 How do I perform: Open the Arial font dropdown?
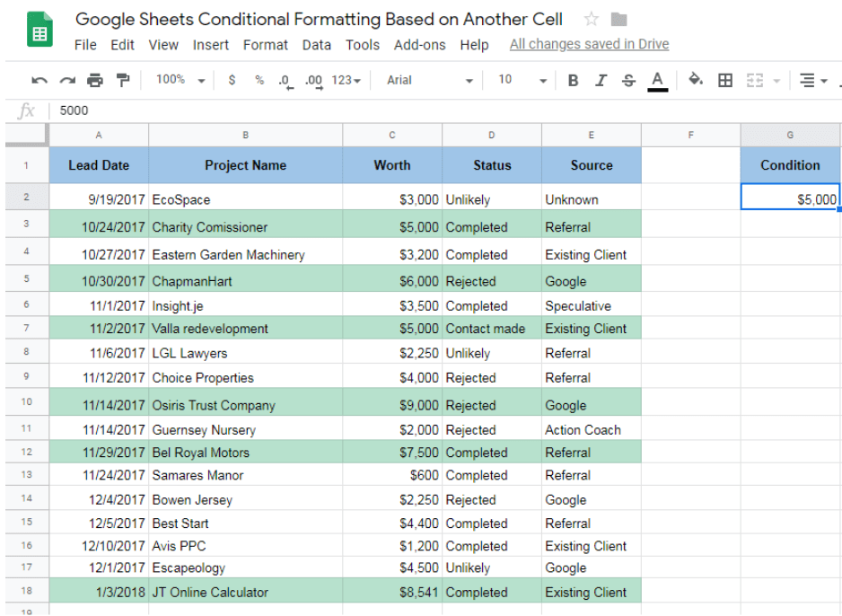(430, 80)
